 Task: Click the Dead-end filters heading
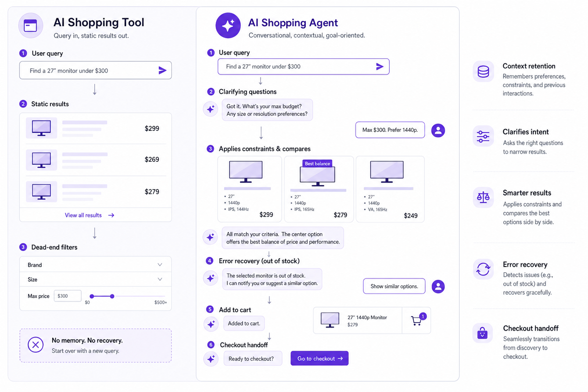54,247
